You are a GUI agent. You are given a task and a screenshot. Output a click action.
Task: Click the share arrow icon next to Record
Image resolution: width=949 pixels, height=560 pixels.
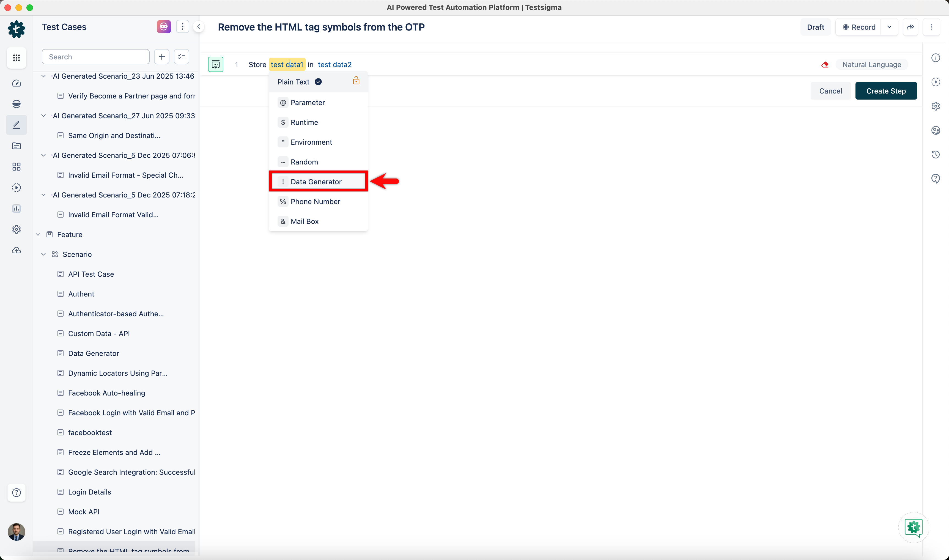(x=910, y=27)
